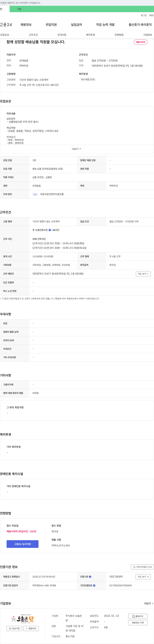
Task: Click the 고용24 site logo
Action: coord(6,25)
